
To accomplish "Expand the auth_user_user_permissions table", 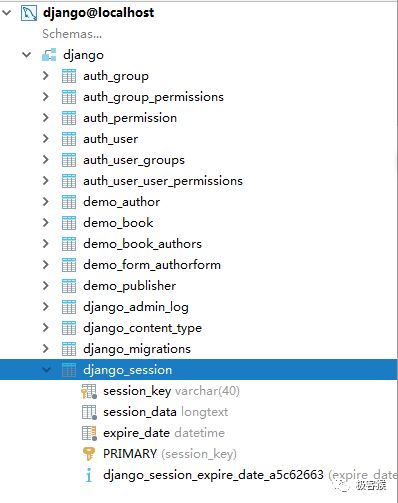I will (x=46, y=181).
